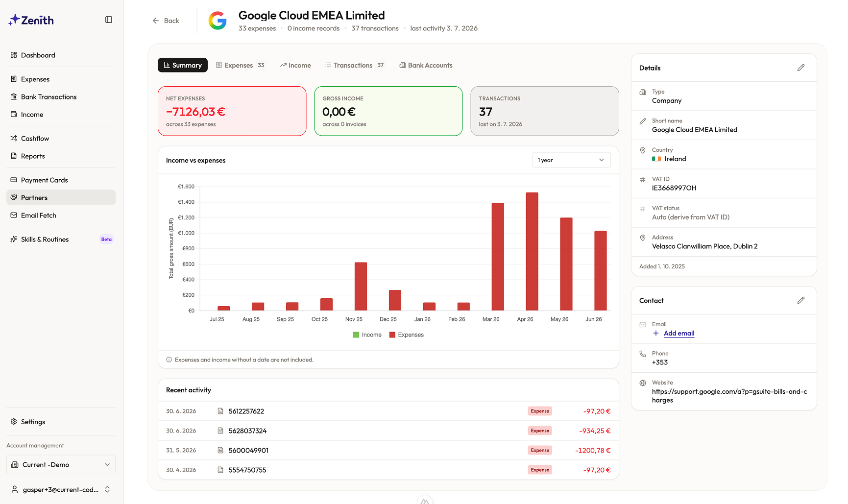Open Reports page
The image size is (848, 504).
coord(61,156)
